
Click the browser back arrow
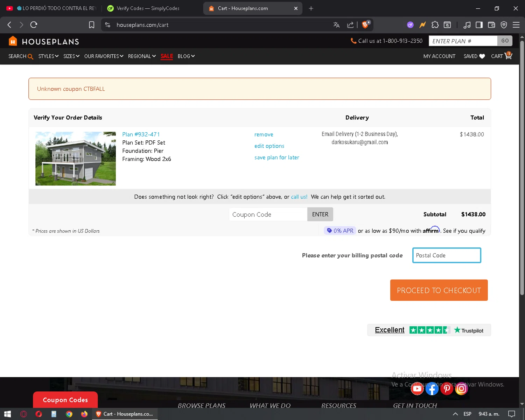coord(9,25)
